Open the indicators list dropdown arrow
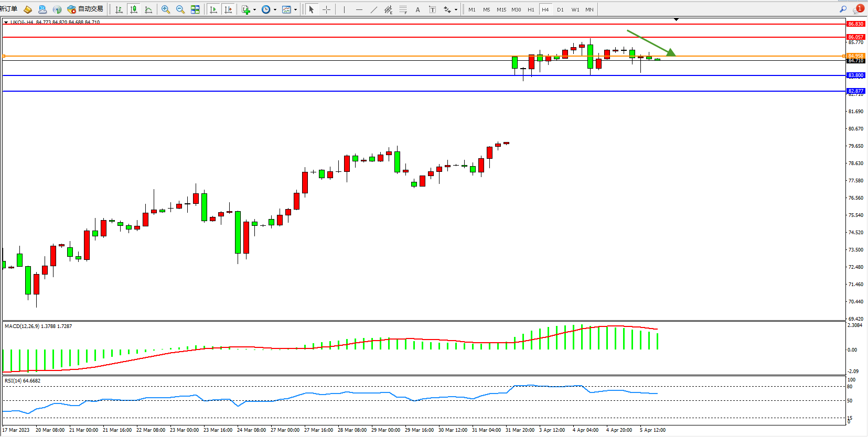The width and height of the screenshot is (868, 437). (254, 9)
